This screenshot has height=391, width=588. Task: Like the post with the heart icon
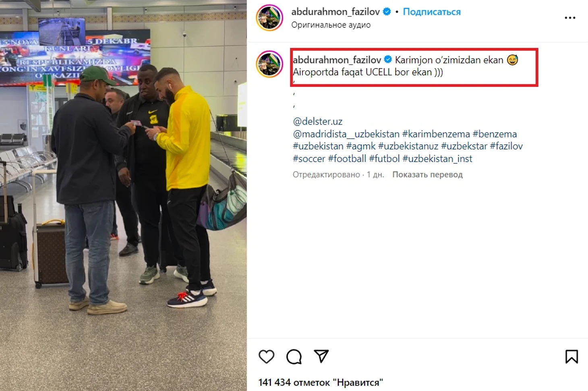(266, 357)
